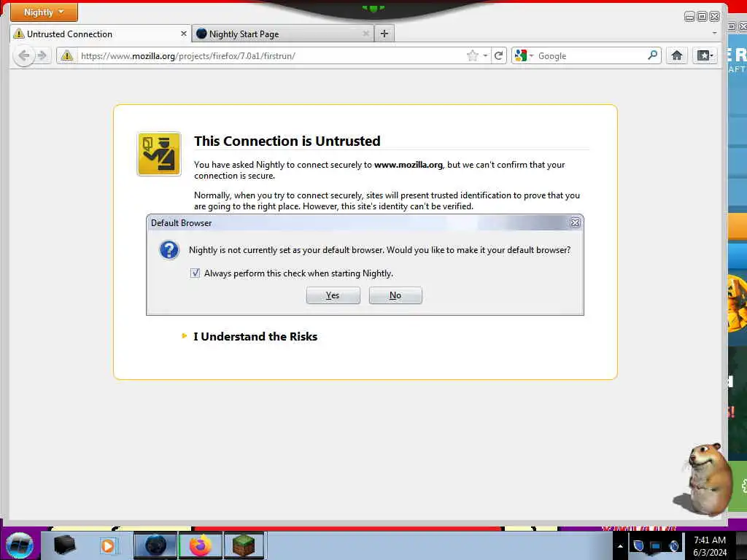Viewport: 747px width, 560px height.
Task: Close the Nightly Start Page tab
Action: pyautogui.click(x=366, y=34)
